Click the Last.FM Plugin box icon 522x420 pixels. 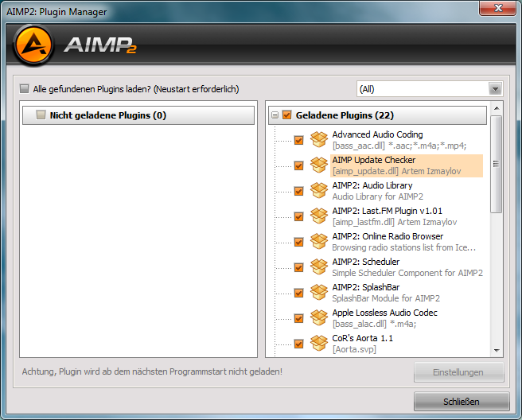coord(319,216)
